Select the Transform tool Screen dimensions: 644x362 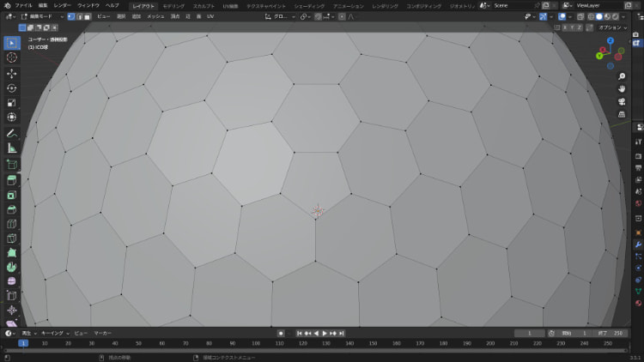click(x=12, y=117)
